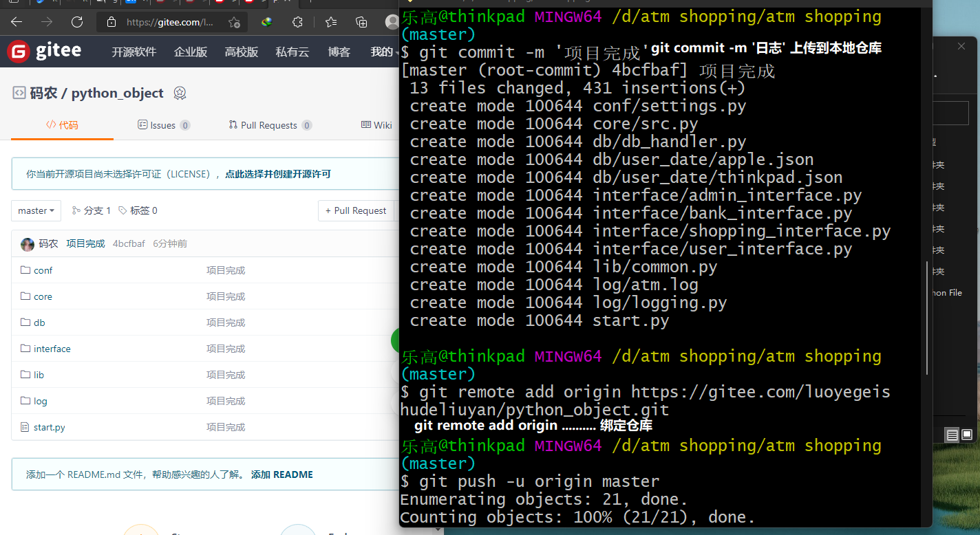Open the interface folder name link
The image size is (980, 535).
[x=52, y=349]
